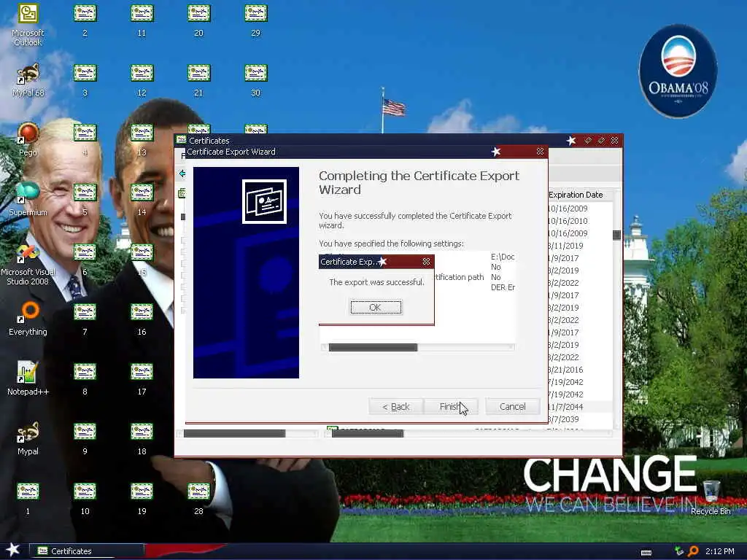This screenshot has width=747, height=560.
Task: Select the row expiring 11/7/2044
Action: point(579,407)
